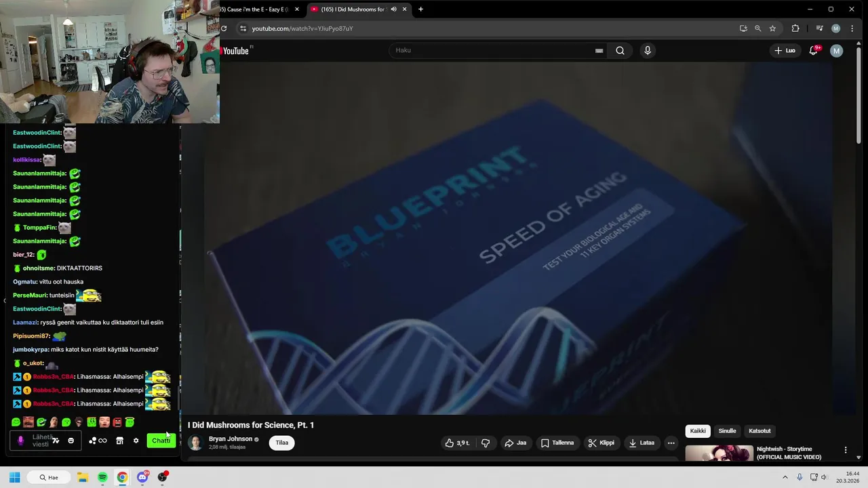The height and width of the screenshot is (488, 868).
Task: Open Chrome three-dot menu
Action: click(x=852, y=28)
